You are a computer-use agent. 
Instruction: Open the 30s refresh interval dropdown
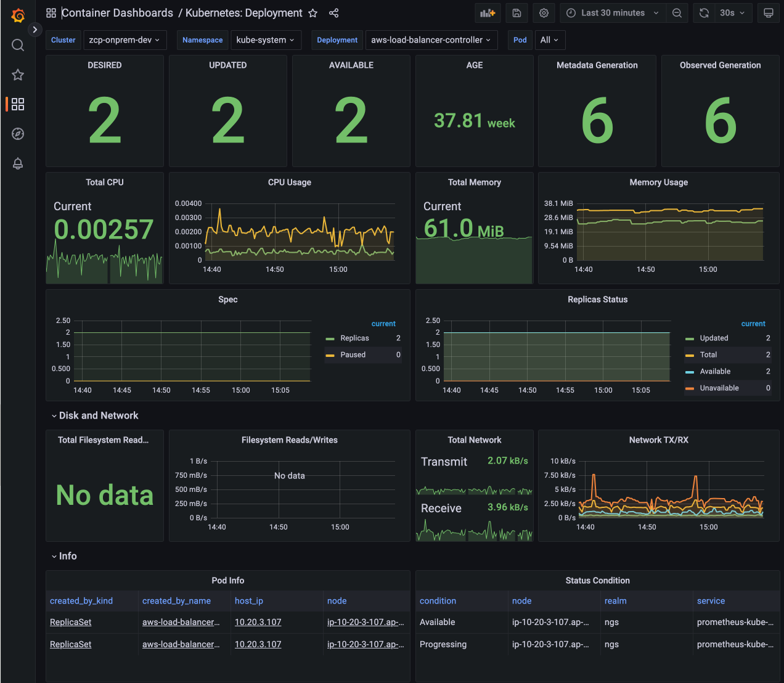[x=733, y=13]
